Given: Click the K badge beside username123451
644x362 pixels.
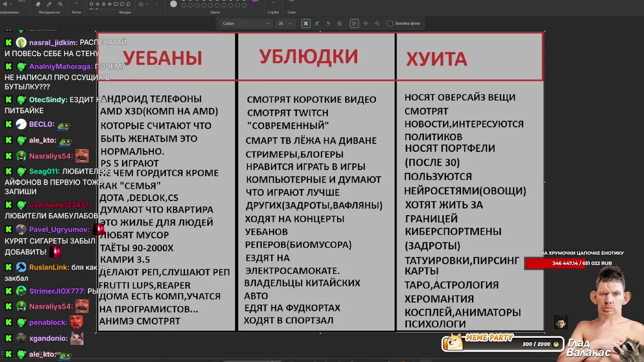Looking at the screenshot, I should [x=9, y=205].
